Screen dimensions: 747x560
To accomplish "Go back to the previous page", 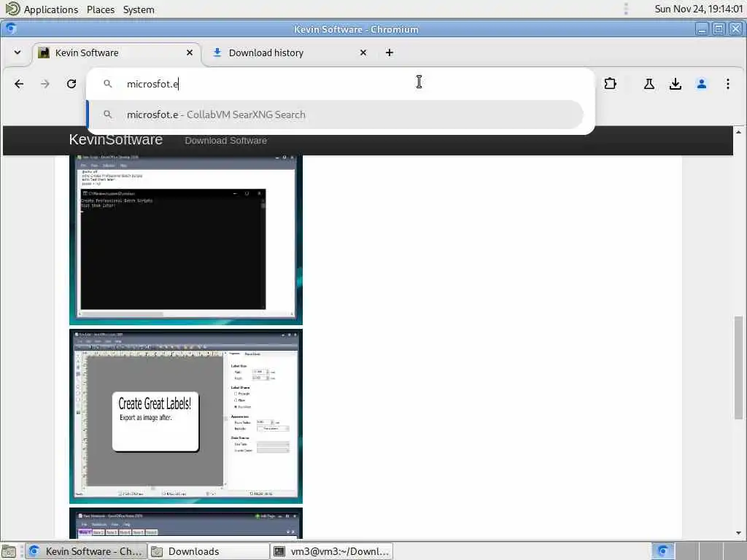I will [x=19, y=84].
